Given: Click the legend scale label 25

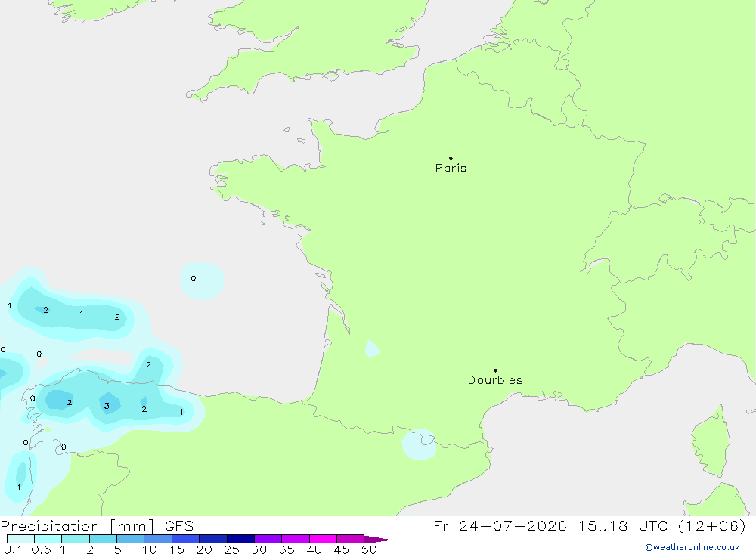Looking at the screenshot, I should 232,549.
